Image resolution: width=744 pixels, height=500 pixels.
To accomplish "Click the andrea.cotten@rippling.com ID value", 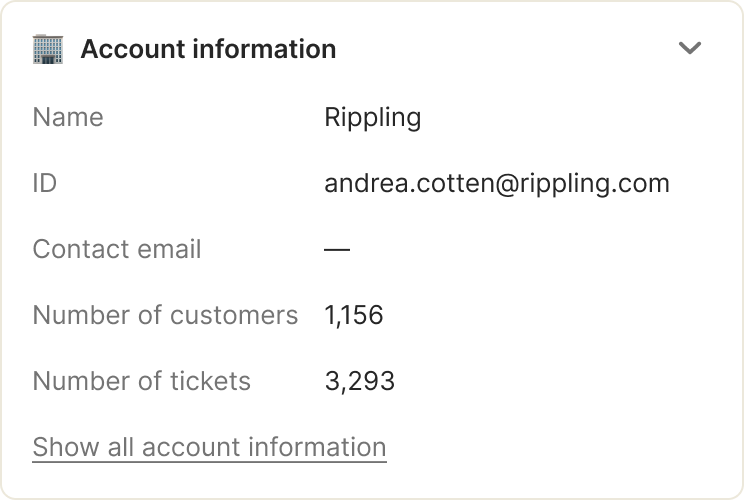I will pyautogui.click(x=497, y=183).
